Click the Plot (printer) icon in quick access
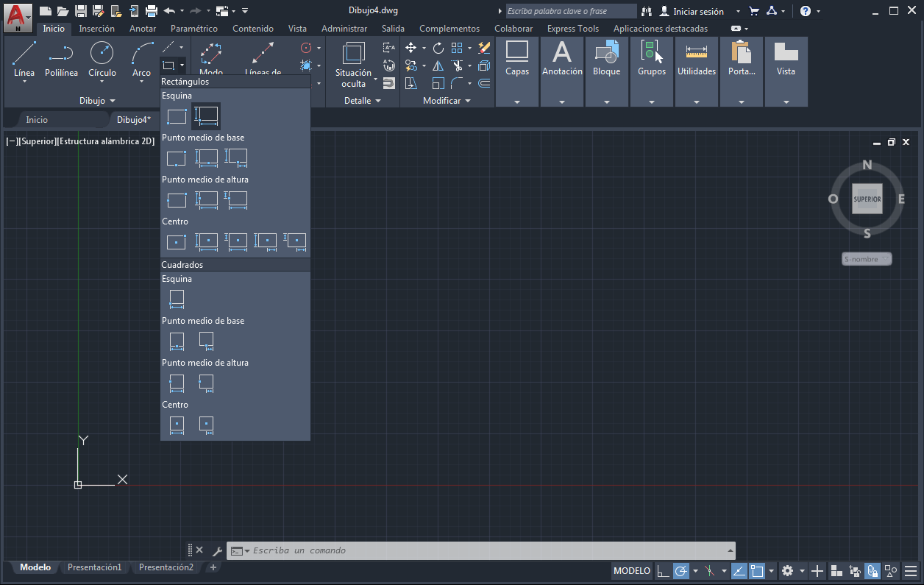 [x=152, y=11]
